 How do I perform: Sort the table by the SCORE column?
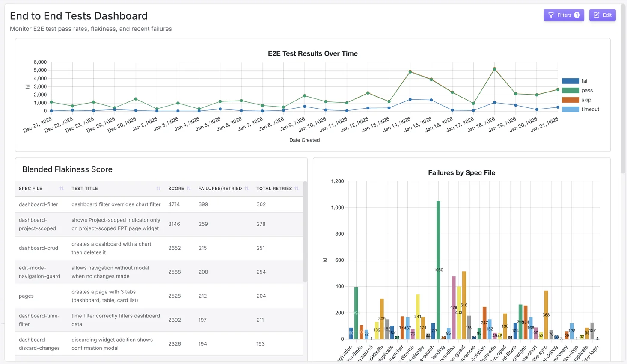click(x=188, y=188)
